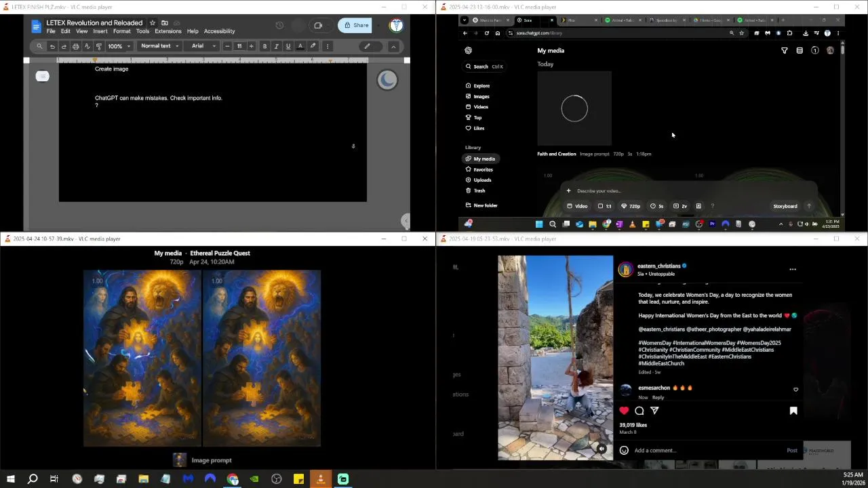Open Images in the Sora sidebar
The width and height of the screenshot is (868, 488).
coord(477,96)
